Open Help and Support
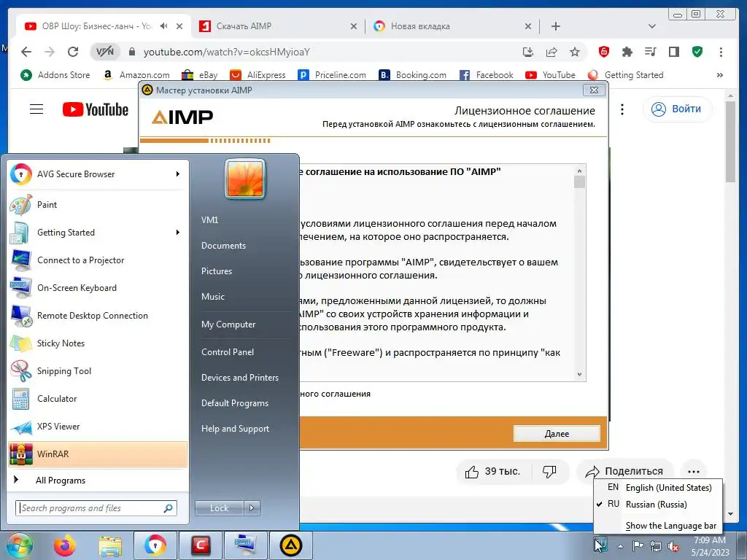The height and width of the screenshot is (560, 747). 235,429
